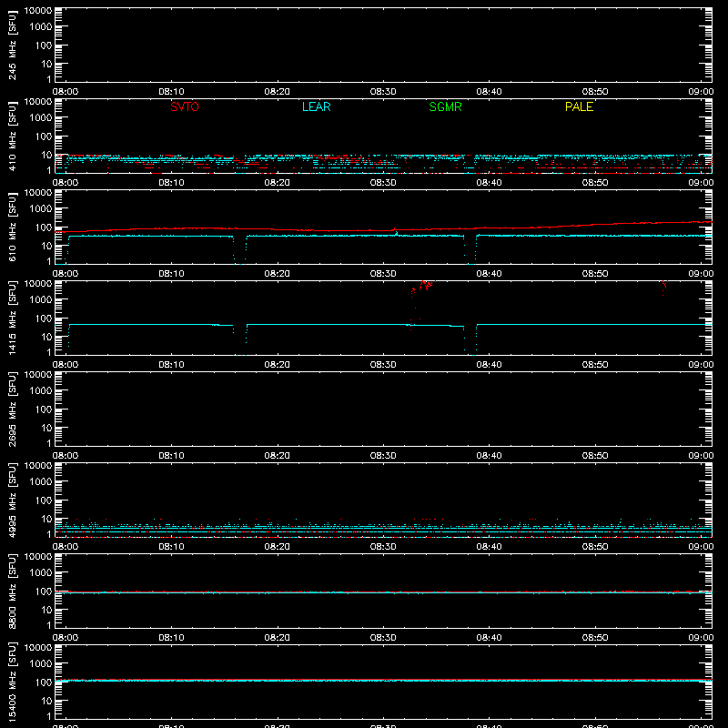Click 08:30 tick under the 245 MHz panel
This screenshot has width=728, height=728.
[383, 92]
